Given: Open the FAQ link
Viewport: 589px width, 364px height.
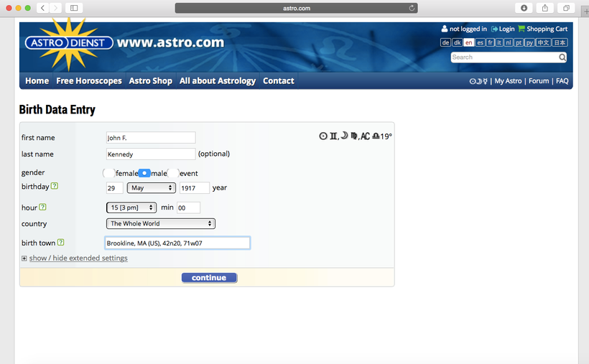Looking at the screenshot, I should (x=562, y=80).
